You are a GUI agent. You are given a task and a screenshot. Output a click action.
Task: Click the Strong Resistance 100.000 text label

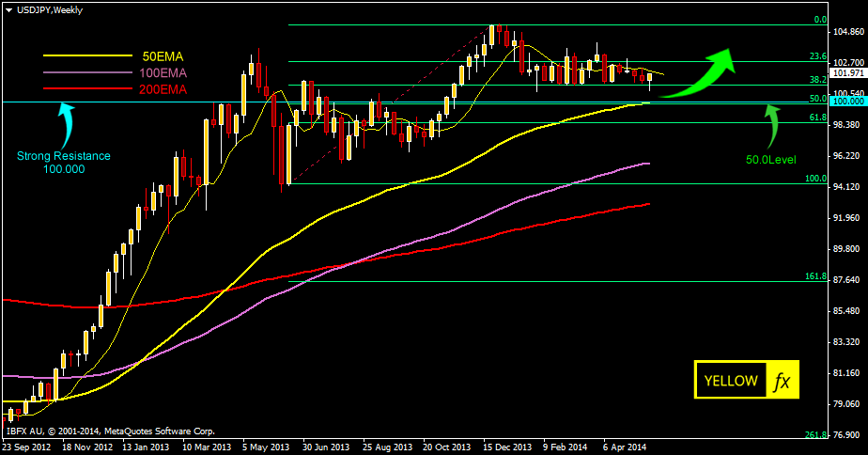click(63, 162)
